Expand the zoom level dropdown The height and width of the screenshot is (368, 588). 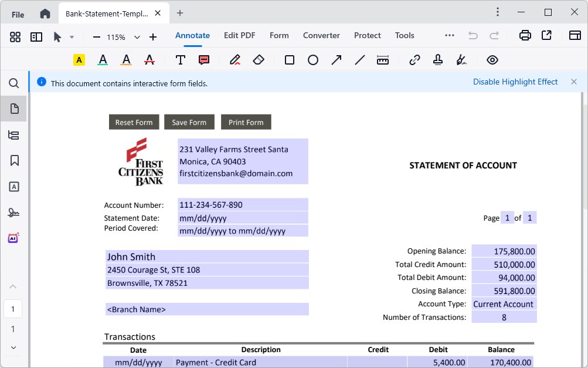[x=137, y=36]
